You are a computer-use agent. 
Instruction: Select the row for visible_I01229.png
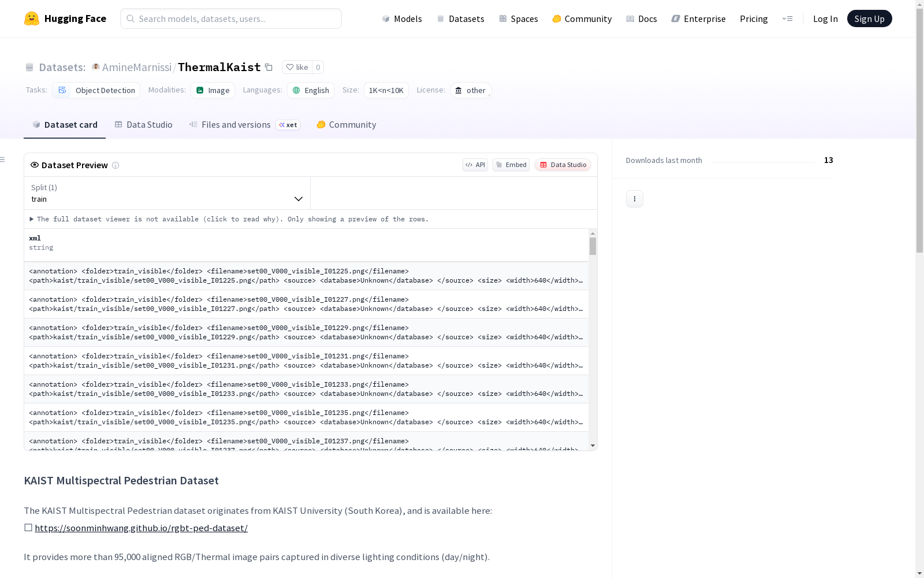306,332
